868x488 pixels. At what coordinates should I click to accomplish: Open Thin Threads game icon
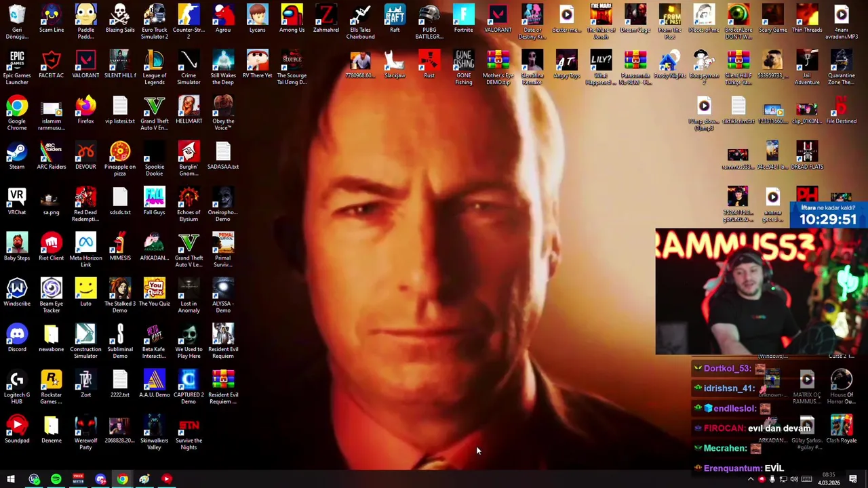[807, 18]
